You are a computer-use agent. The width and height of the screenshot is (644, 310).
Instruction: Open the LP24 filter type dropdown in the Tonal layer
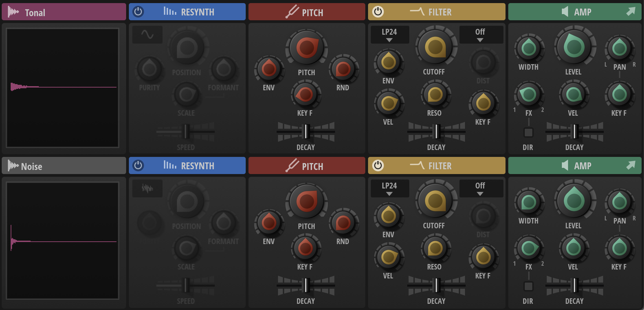[x=389, y=34]
